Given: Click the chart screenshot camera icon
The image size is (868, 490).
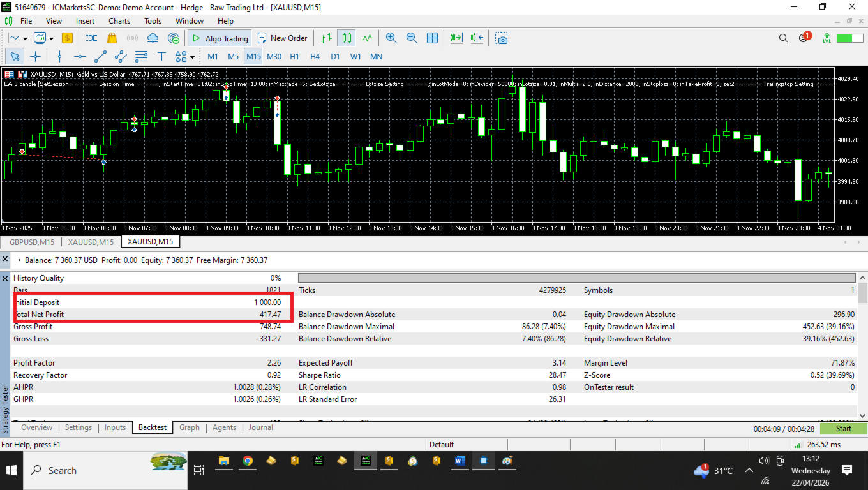Looking at the screenshot, I should [x=502, y=38].
